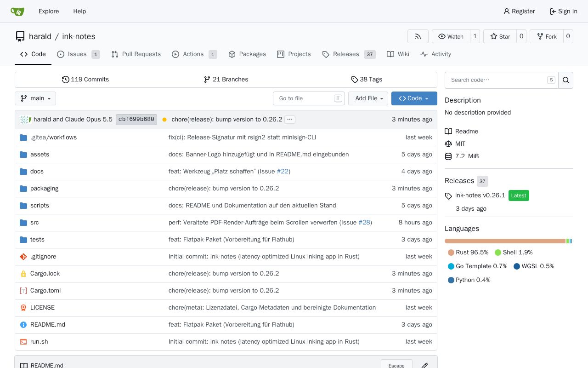The height and width of the screenshot is (368, 588).
Task: Open the Actions tab
Action: click(x=194, y=54)
